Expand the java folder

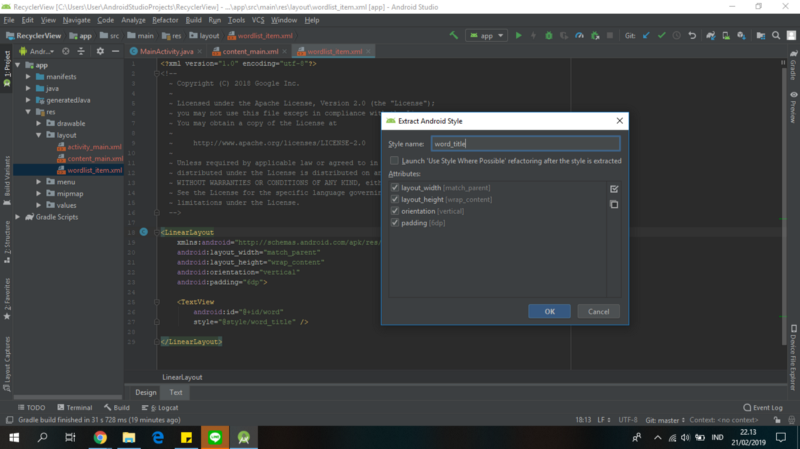pos(28,88)
